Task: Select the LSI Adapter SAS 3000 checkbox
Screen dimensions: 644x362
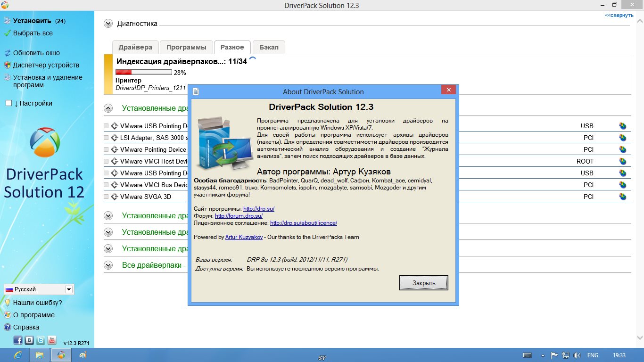Action: pos(106,138)
